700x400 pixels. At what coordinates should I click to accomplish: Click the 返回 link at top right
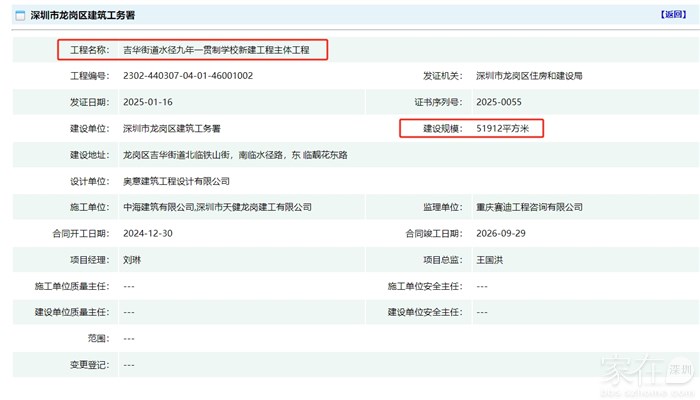(673, 15)
